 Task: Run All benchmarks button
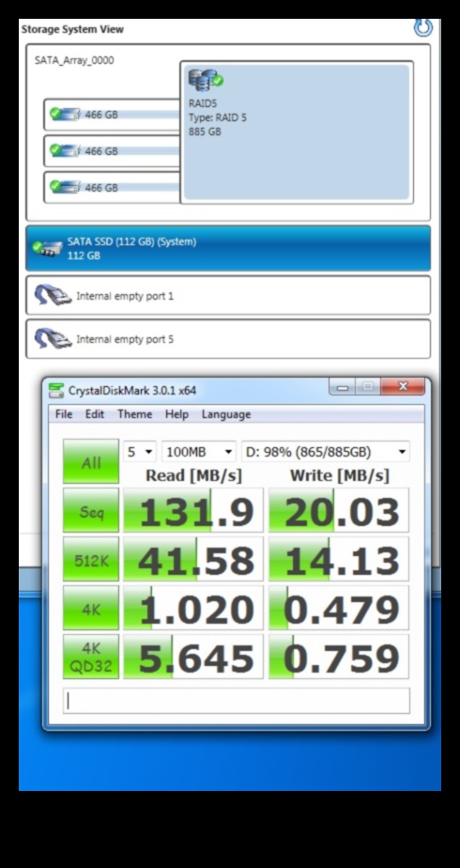point(91,461)
